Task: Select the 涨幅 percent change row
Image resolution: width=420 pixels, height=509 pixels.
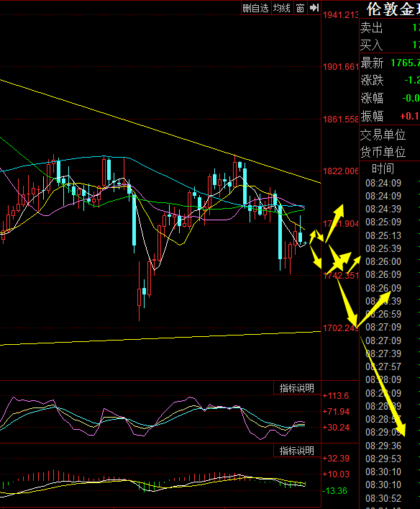Action: 390,98
